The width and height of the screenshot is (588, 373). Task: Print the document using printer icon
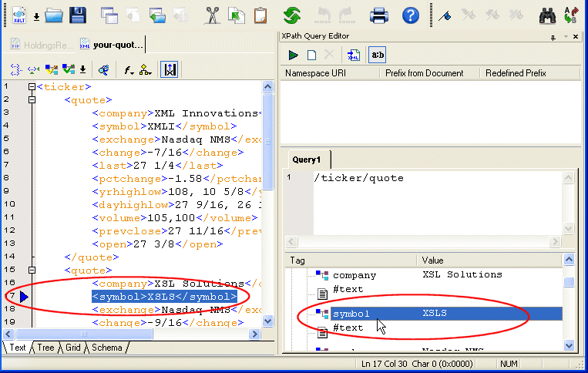click(x=379, y=15)
